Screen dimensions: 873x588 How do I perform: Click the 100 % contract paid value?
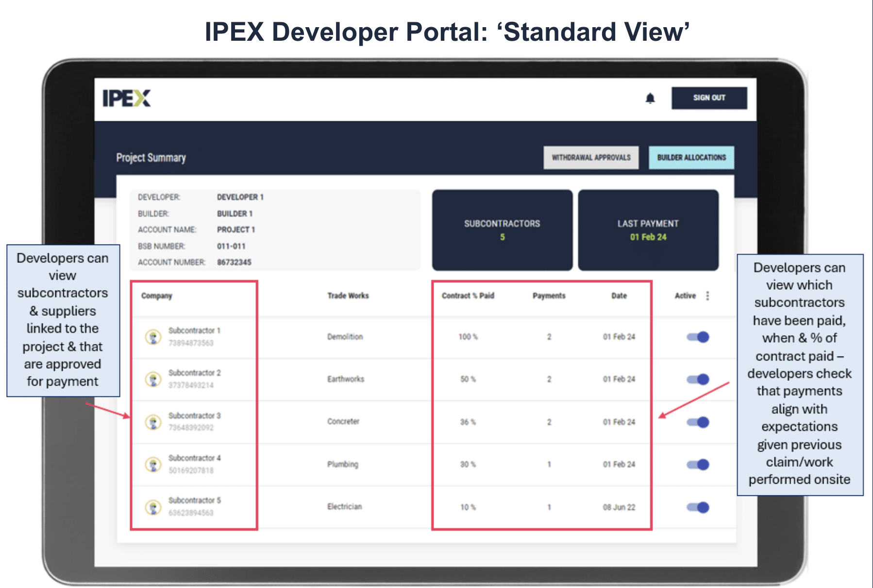coord(468,337)
